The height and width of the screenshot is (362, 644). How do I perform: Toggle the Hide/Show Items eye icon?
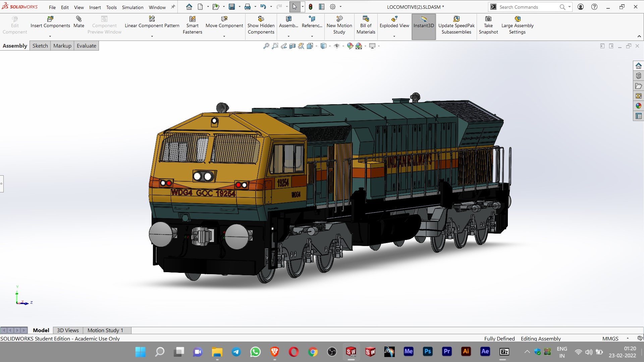point(337,46)
